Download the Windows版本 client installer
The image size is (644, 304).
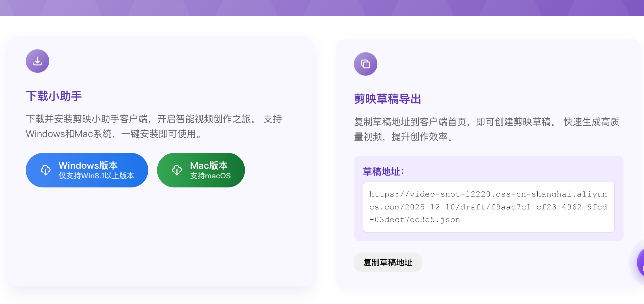pos(87,170)
